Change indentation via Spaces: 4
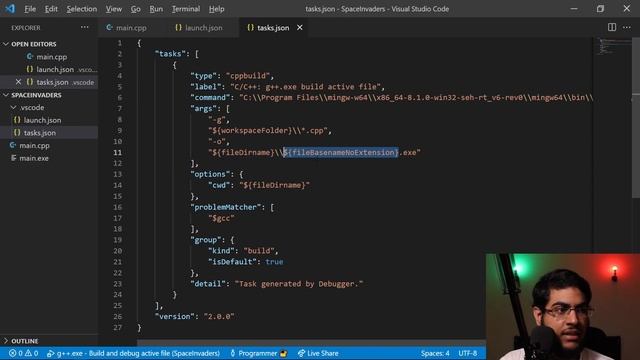 [435, 353]
